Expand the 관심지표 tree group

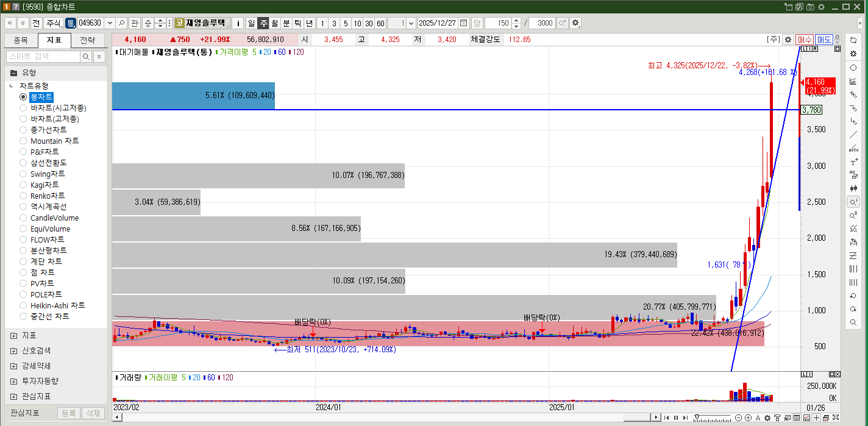point(13,397)
